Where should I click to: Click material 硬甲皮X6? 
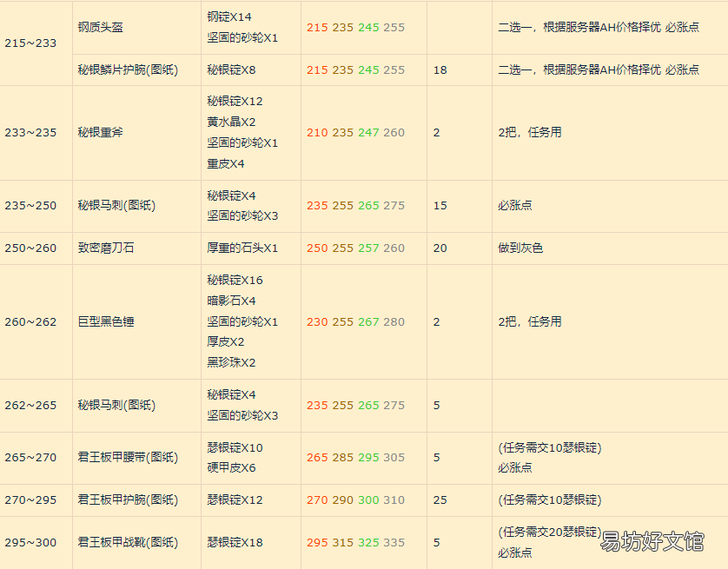coord(231,468)
